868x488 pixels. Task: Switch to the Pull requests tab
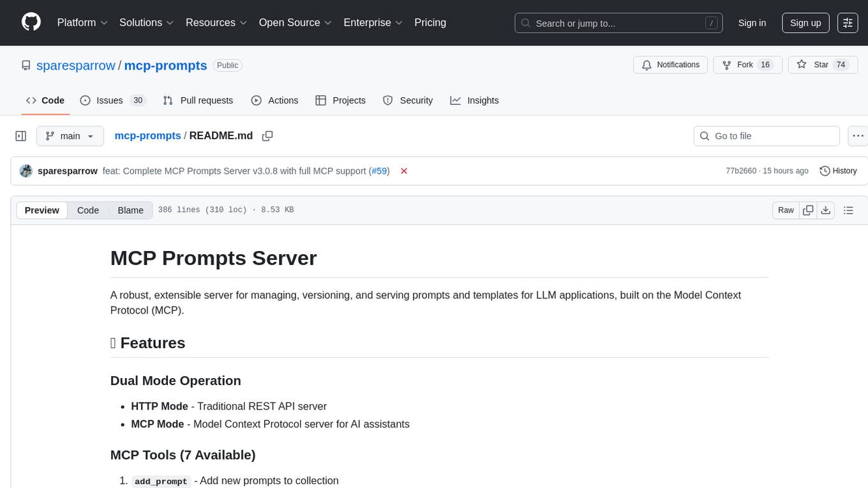[x=198, y=100]
